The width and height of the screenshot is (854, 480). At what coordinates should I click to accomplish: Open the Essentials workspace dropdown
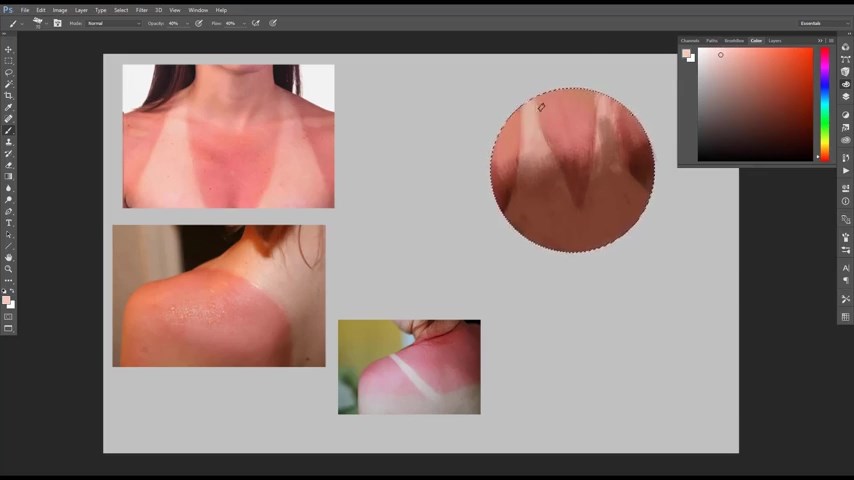[823, 23]
